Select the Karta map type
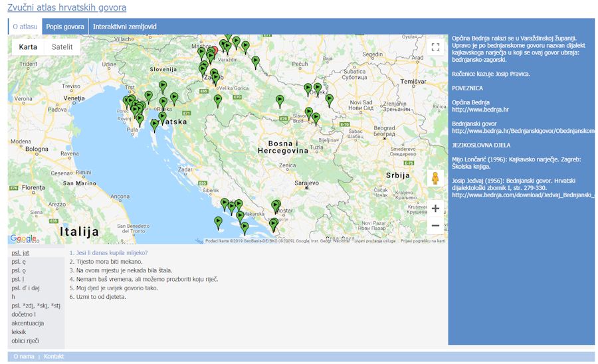 click(x=28, y=46)
